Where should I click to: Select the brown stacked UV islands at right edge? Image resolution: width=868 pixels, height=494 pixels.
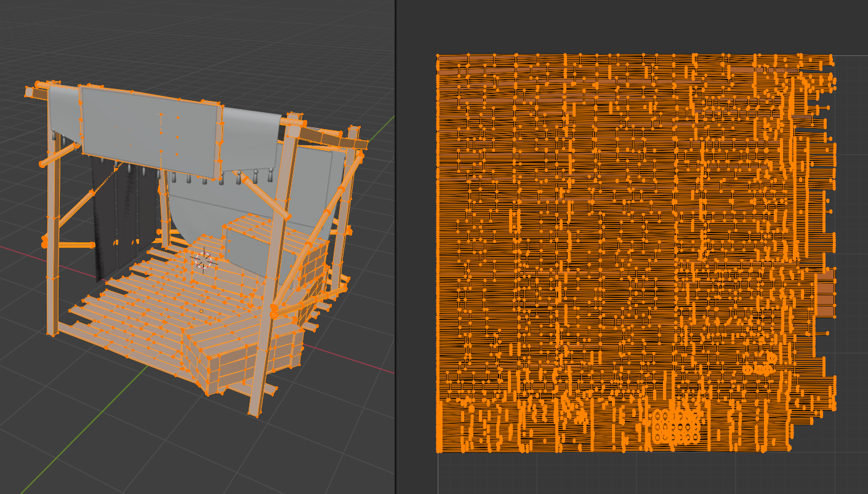pyautogui.click(x=825, y=294)
